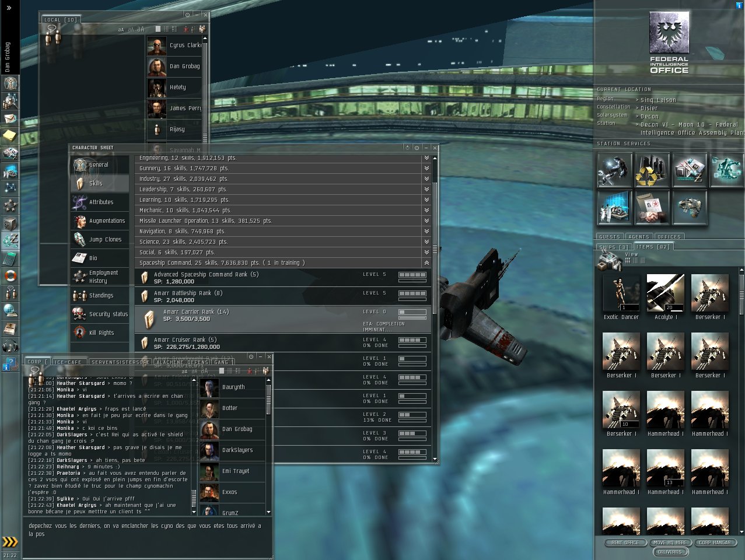Screen dimensions: 745x560
Task: Open the Repair Shop station service
Action: tap(614, 170)
